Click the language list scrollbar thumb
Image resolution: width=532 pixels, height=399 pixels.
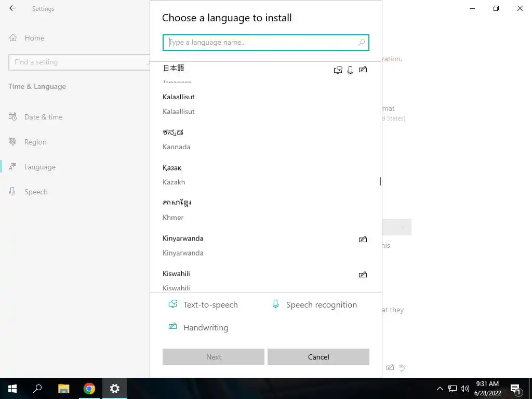(x=380, y=181)
